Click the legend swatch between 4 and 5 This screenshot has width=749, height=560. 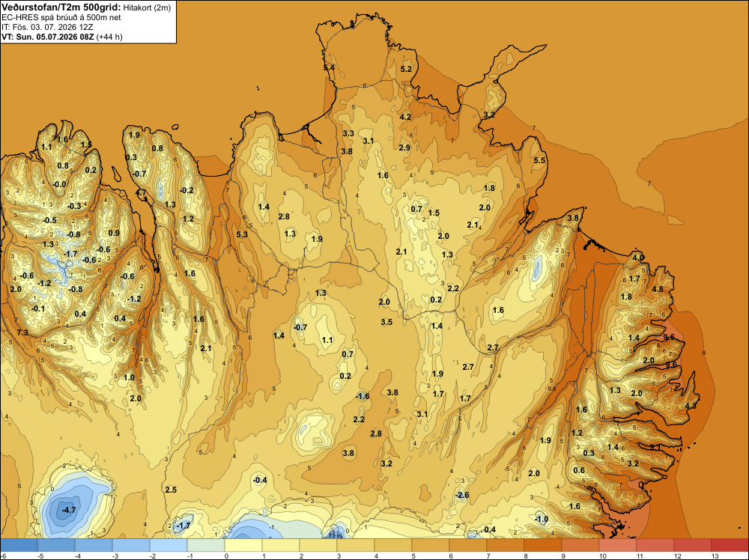point(393,545)
